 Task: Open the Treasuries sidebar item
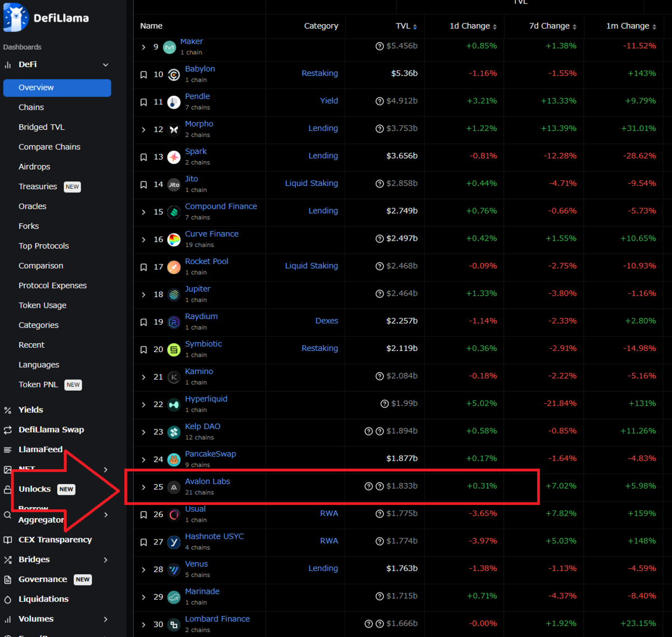click(38, 186)
